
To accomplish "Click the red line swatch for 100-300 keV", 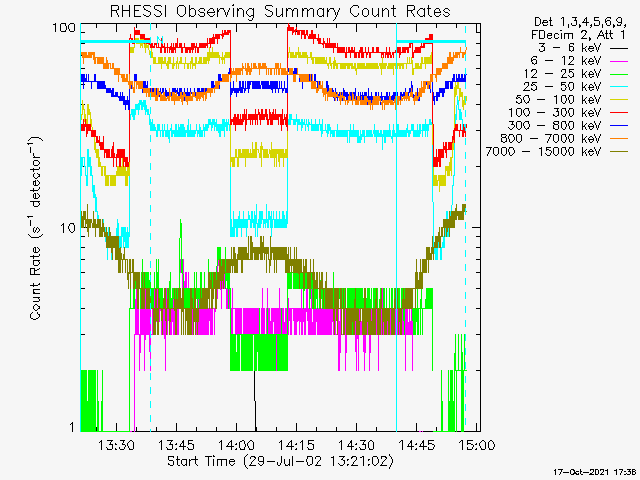I will pos(619,113).
